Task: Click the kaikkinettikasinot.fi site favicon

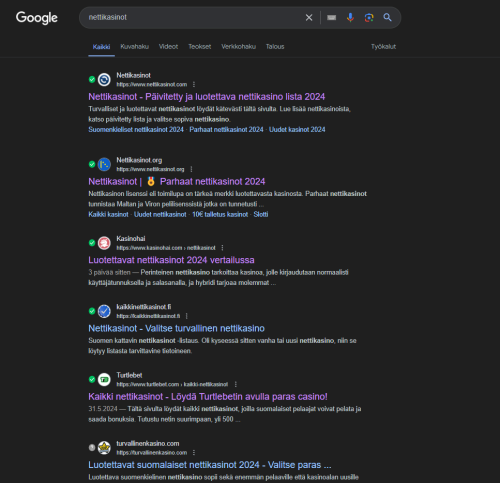Action: [x=104, y=311]
